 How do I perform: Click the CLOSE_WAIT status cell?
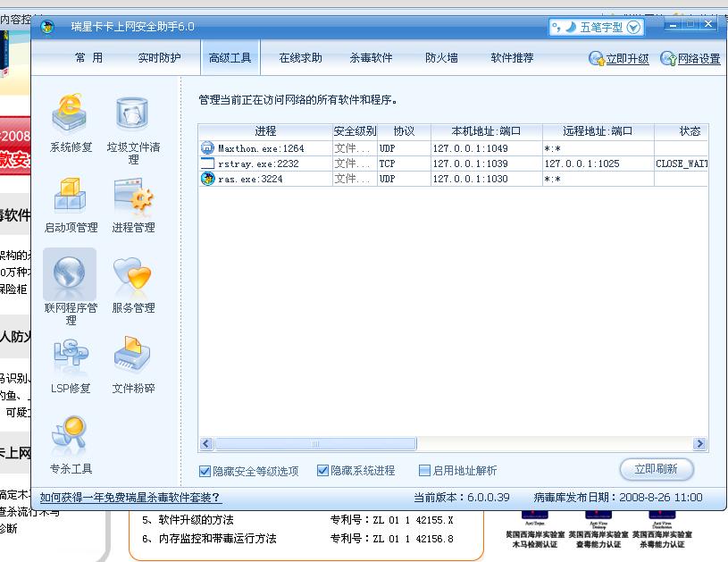point(682,164)
